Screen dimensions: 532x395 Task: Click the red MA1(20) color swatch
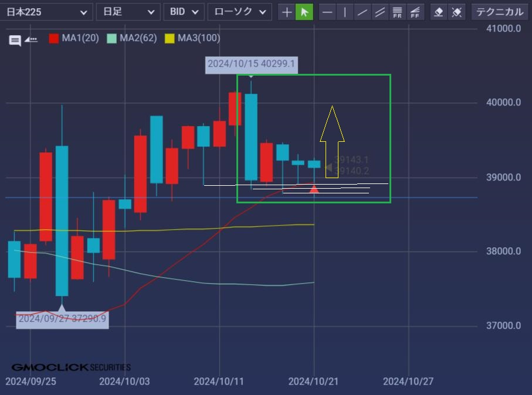pyautogui.click(x=53, y=38)
